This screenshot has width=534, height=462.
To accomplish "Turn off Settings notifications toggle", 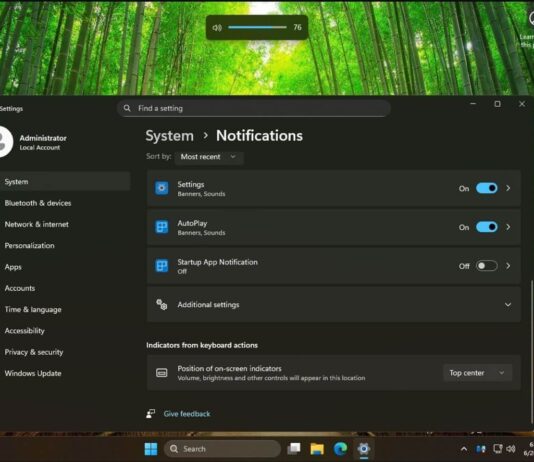I will point(487,188).
